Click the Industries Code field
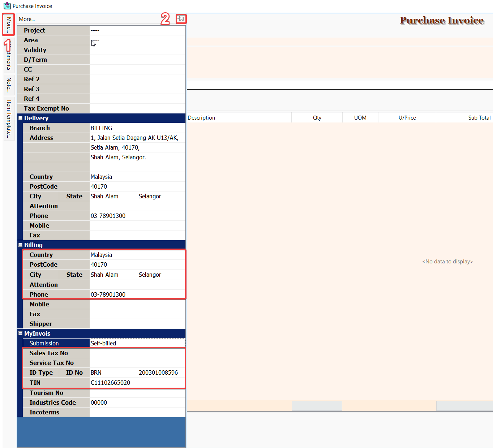493x448 pixels. [x=137, y=402]
